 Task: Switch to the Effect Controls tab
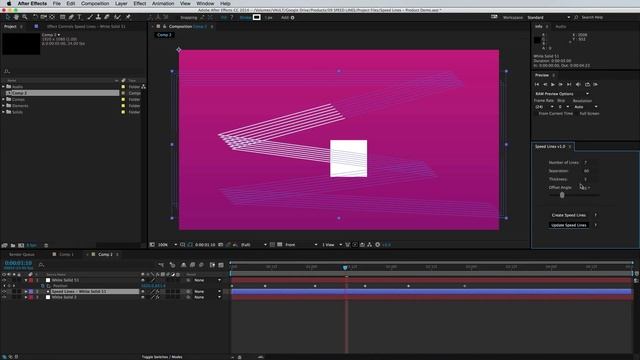pos(86,27)
